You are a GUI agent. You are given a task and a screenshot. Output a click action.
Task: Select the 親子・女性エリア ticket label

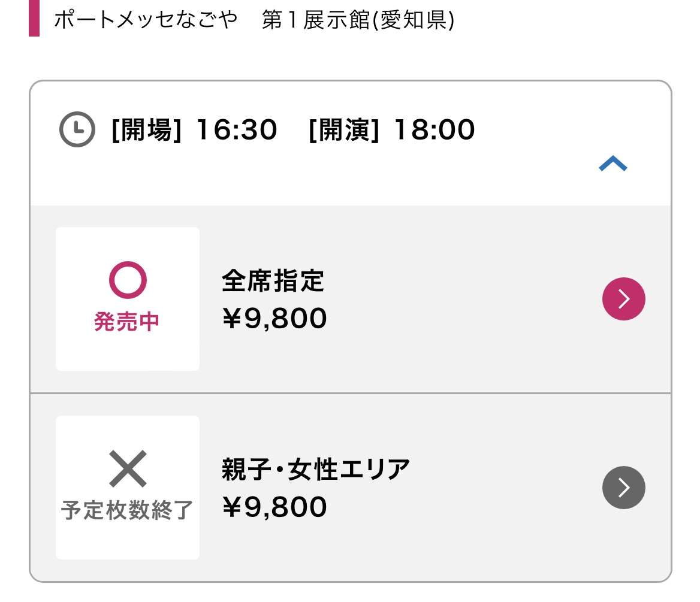[x=316, y=469]
